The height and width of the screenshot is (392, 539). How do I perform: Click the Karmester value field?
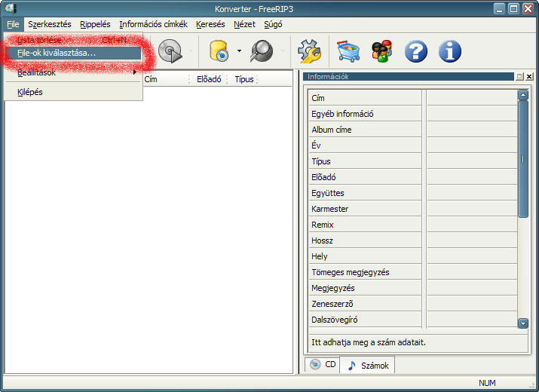coord(472,209)
